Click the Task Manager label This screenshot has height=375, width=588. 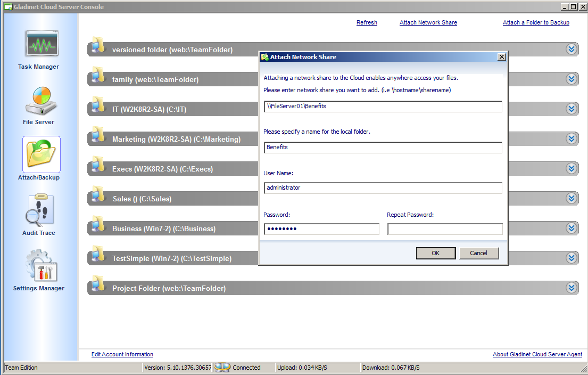pyautogui.click(x=39, y=67)
